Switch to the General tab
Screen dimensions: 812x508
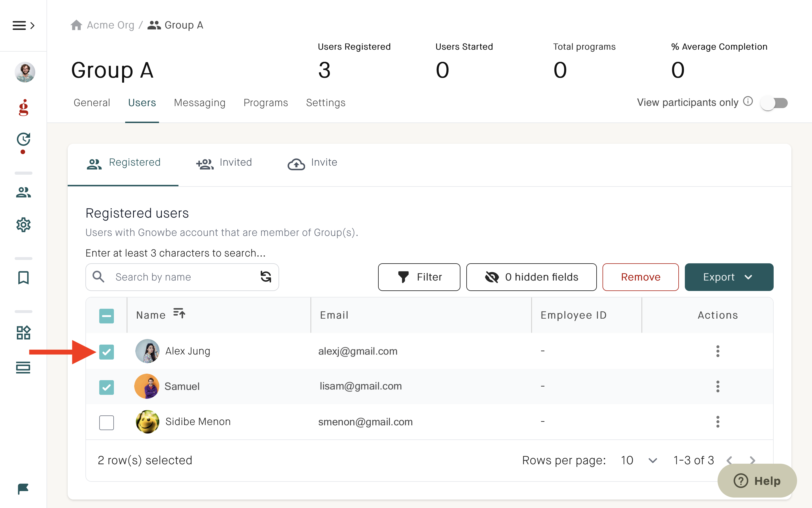tap(92, 102)
